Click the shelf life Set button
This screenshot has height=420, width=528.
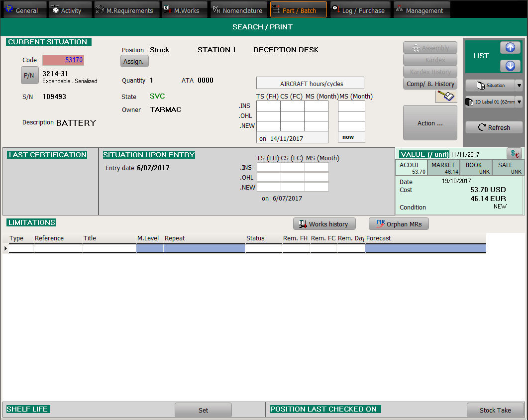click(x=203, y=410)
